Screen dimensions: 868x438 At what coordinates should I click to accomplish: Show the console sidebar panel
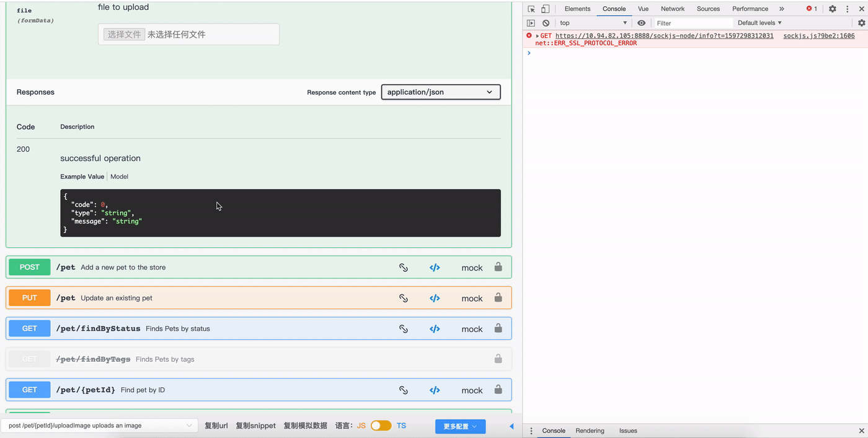tap(531, 23)
